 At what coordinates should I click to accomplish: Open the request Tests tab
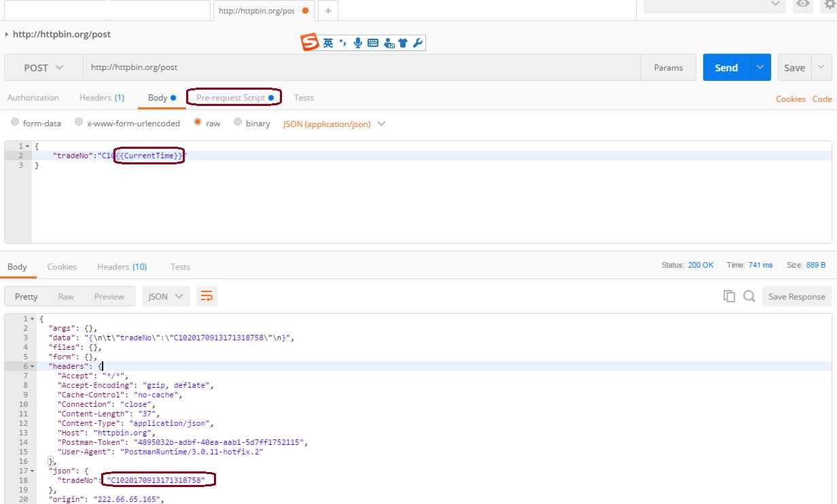[x=304, y=98]
